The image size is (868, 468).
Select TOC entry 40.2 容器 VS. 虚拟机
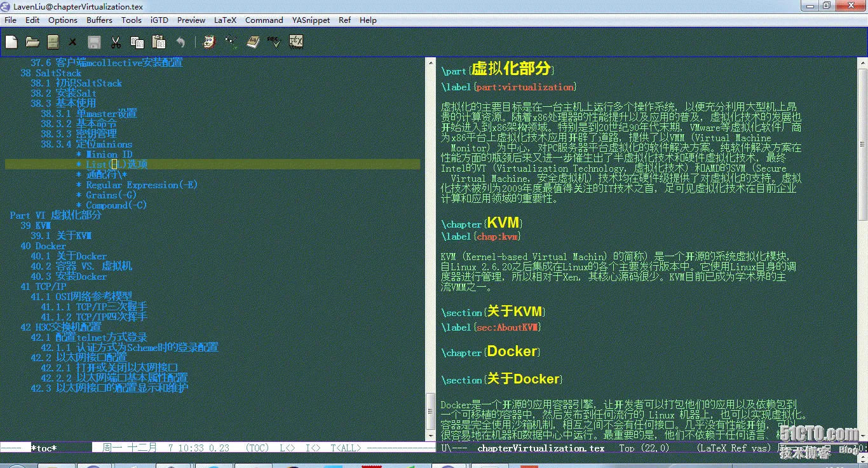click(x=81, y=266)
